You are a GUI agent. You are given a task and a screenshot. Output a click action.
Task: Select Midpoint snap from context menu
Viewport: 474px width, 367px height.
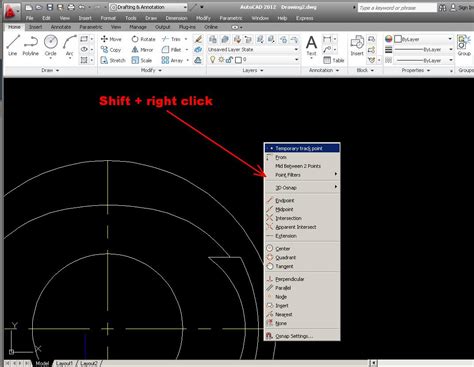click(302, 209)
